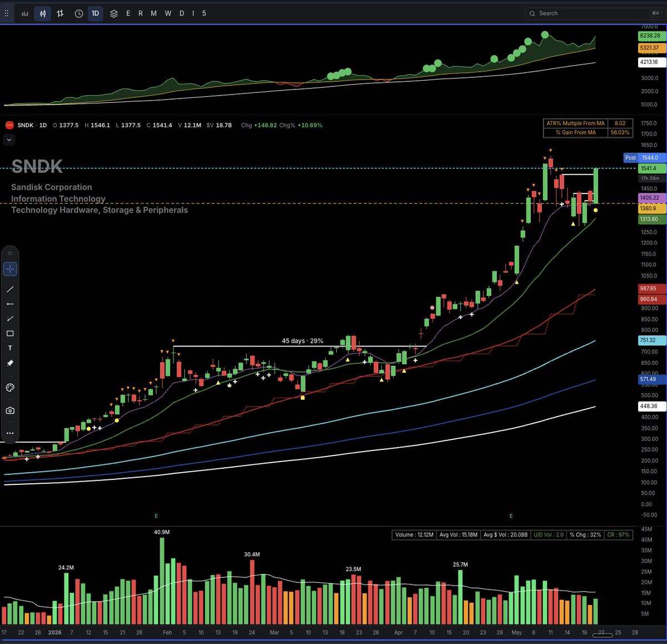Image resolution: width=667 pixels, height=644 pixels.
Task: Click the SNDK red ticker logo
Action: point(9,125)
